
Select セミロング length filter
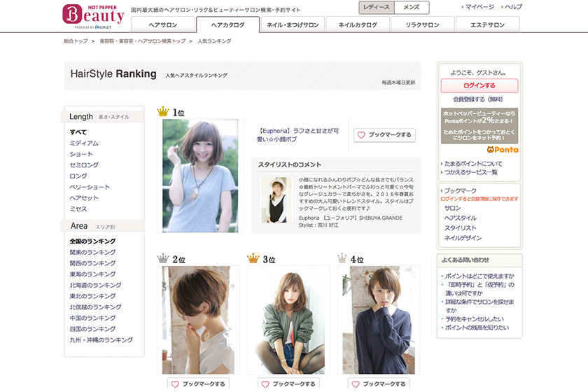pyautogui.click(x=84, y=164)
